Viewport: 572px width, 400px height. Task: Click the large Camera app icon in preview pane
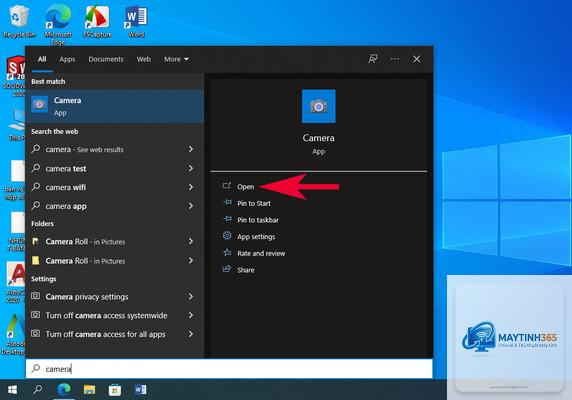(318, 106)
